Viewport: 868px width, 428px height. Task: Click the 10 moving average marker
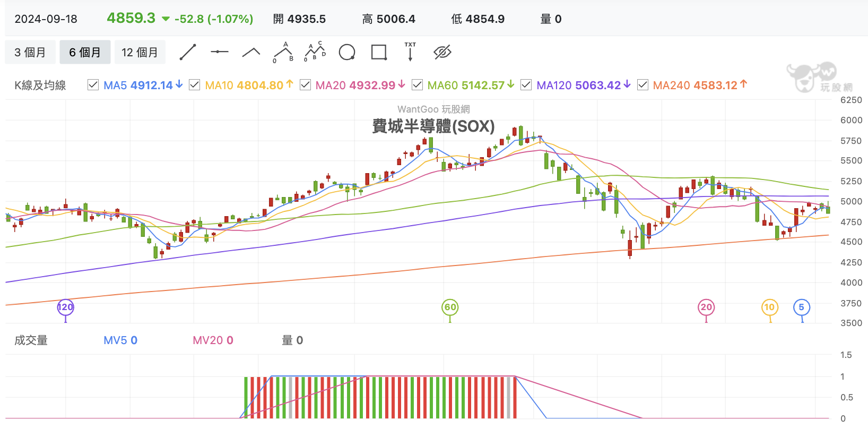tap(769, 307)
